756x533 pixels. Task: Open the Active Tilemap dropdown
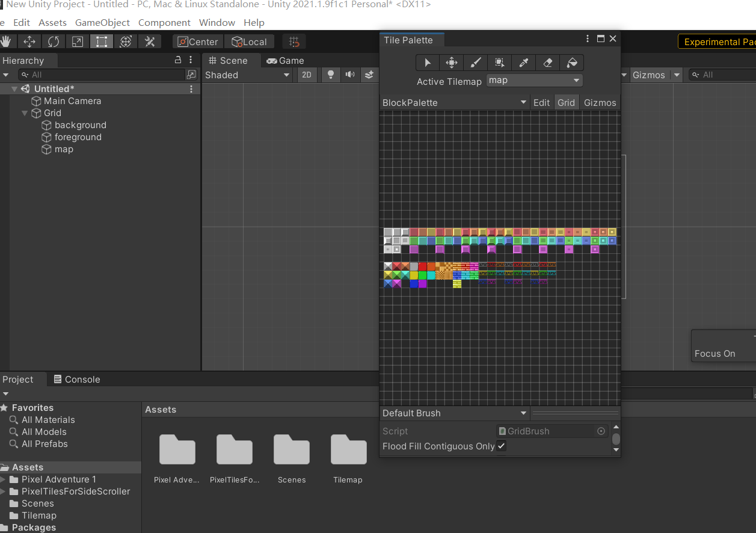(534, 81)
